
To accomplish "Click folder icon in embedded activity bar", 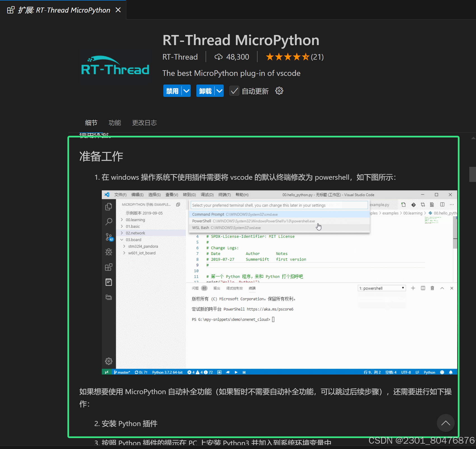I will pyautogui.click(x=109, y=297).
